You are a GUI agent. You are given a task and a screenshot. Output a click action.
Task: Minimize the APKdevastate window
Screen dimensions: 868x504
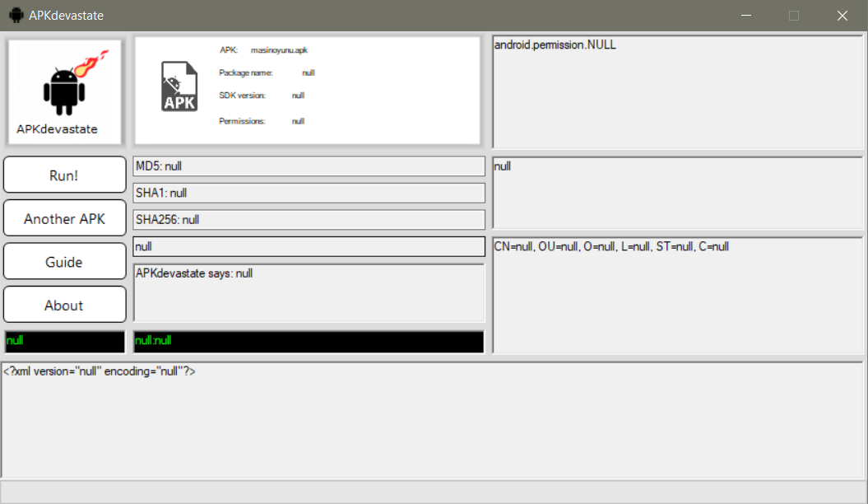(x=746, y=16)
